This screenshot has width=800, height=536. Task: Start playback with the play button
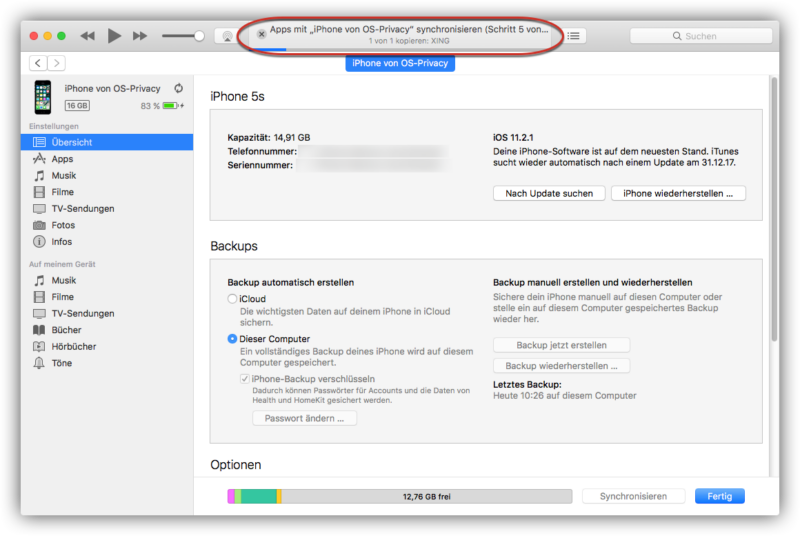pos(114,36)
